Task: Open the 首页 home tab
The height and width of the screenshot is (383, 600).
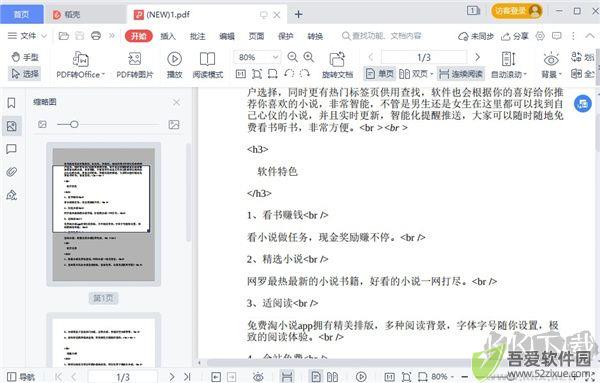Action: click(21, 15)
